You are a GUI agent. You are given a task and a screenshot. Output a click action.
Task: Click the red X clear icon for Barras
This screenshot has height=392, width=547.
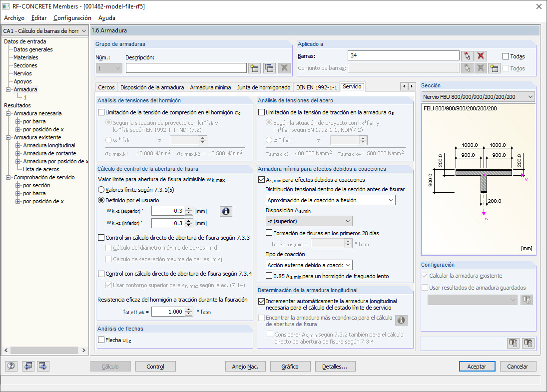[481, 56]
